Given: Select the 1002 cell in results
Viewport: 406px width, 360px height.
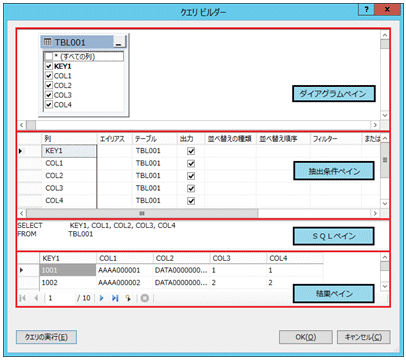Looking at the screenshot, I should tap(68, 283).
